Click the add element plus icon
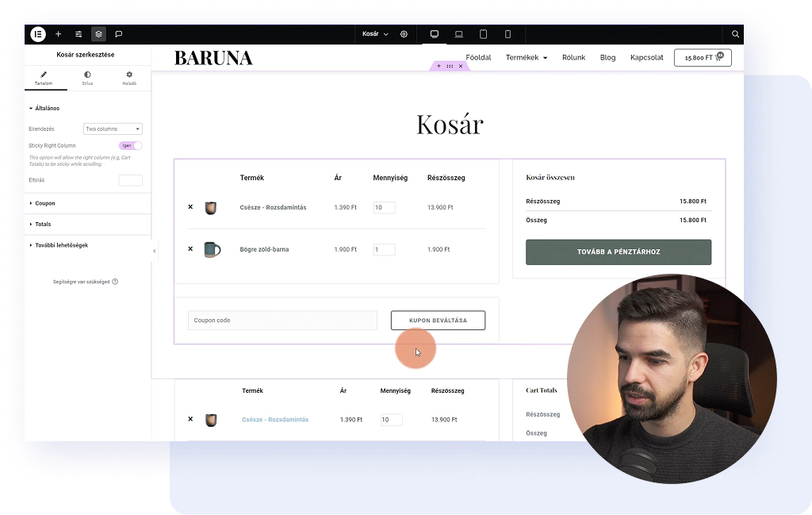Screen dimensions: 812x515 58,34
